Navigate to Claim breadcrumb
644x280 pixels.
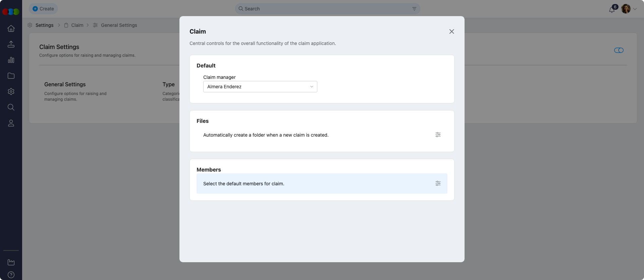[77, 25]
